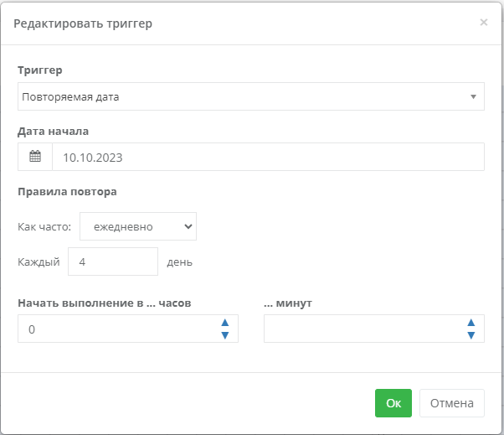504x435 pixels.
Task: Focus the empty minutes field
Action: click(374, 329)
